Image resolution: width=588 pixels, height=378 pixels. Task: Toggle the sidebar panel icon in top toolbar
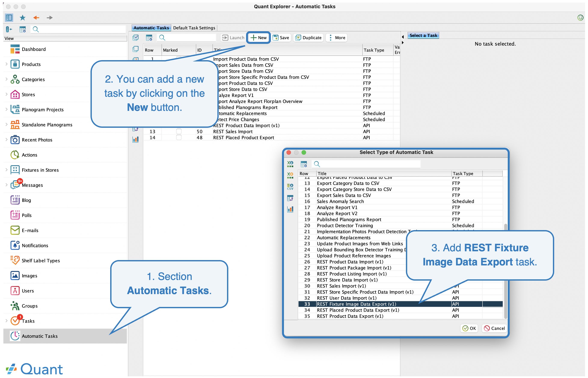click(9, 17)
